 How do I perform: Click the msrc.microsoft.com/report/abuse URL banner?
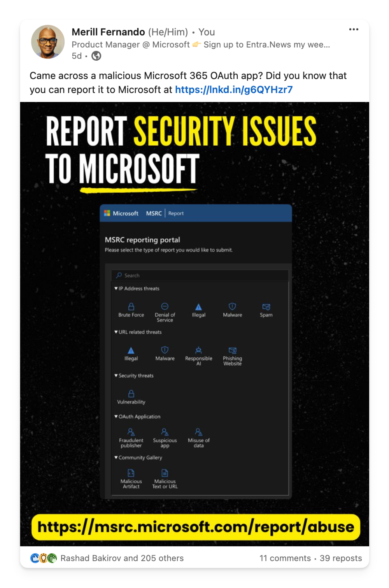coord(196,527)
